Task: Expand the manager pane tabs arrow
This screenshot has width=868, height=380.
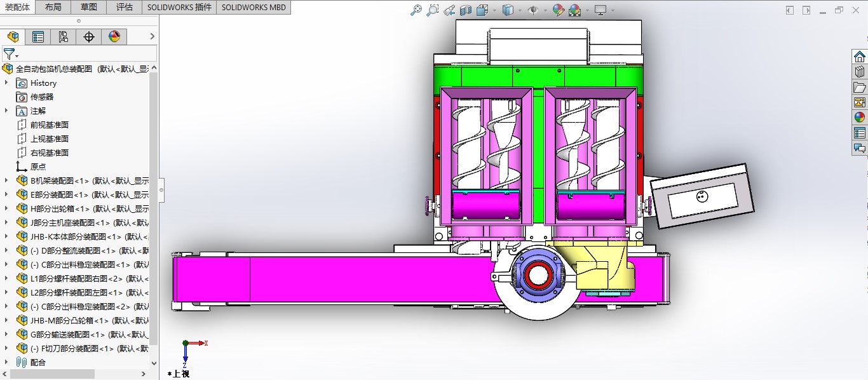Action: tap(152, 37)
